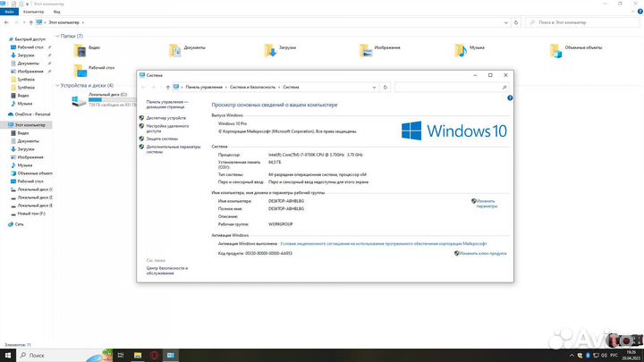Switch the РУС input language indicator

pyautogui.click(x=614, y=355)
